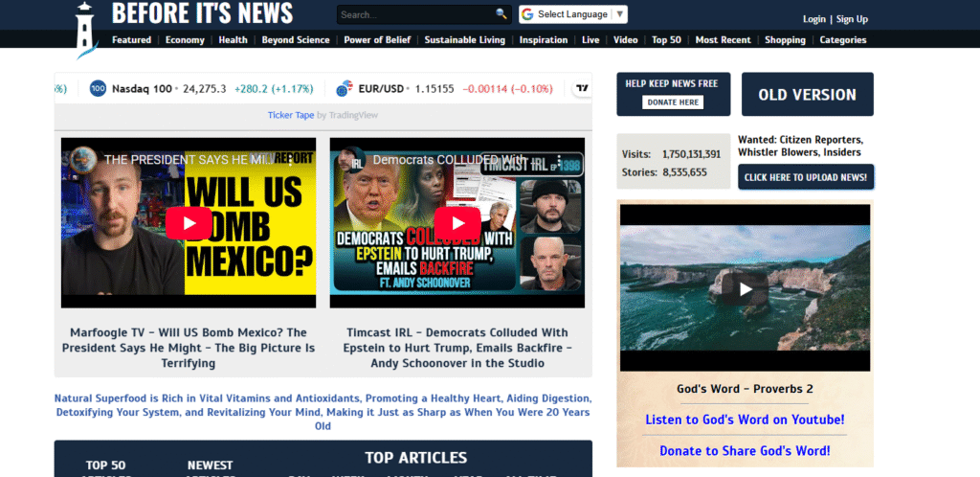Image resolution: width=980 pixels, height=477 pixels.
Task: Open the Categories menu
Action: pos(843,40)
